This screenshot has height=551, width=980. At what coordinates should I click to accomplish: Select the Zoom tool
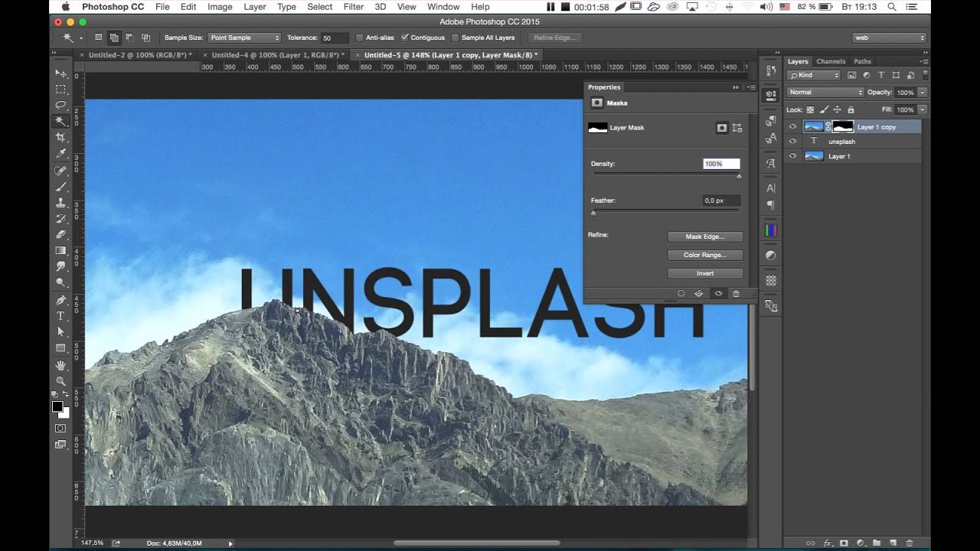pyautogui.click(x=60, y=381)
